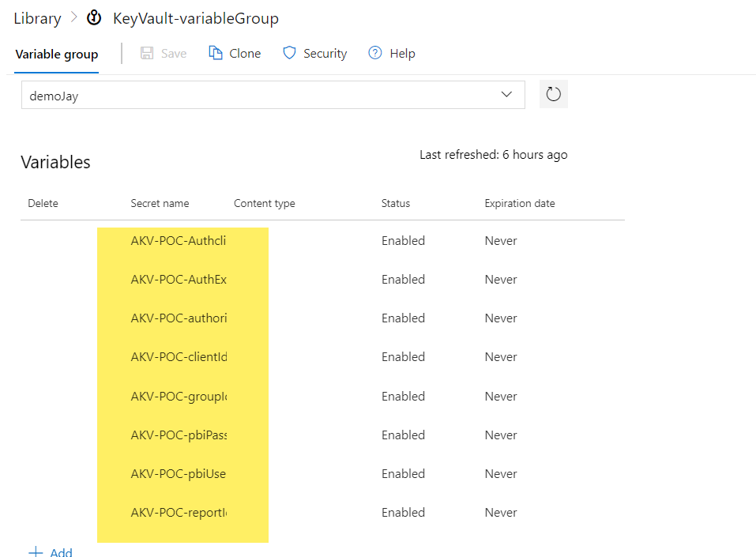
Task: Click Never expiration of AKV-POC-pbiPass
Action: [501, 435]
